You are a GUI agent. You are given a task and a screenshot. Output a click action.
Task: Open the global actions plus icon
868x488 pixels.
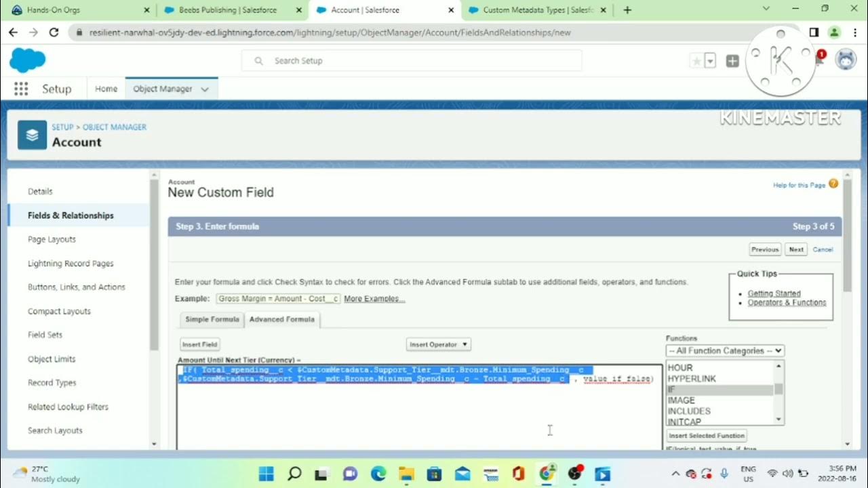(x=732, y=61)
